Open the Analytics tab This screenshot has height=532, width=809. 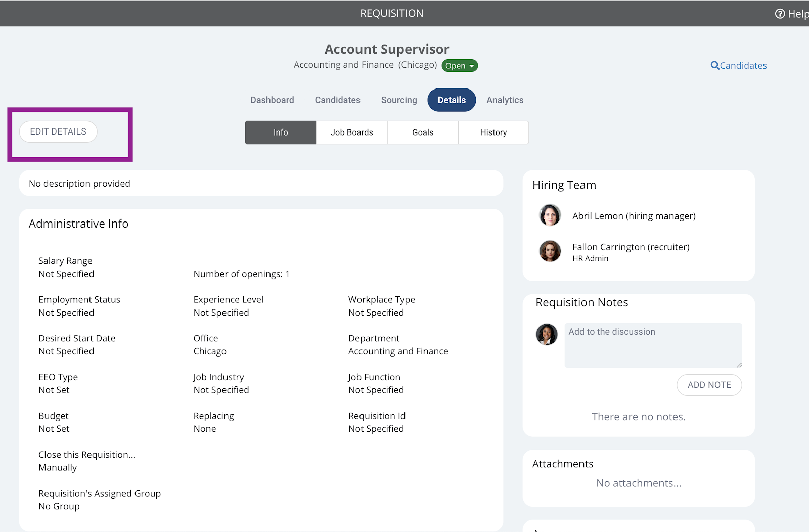[505, 100]
